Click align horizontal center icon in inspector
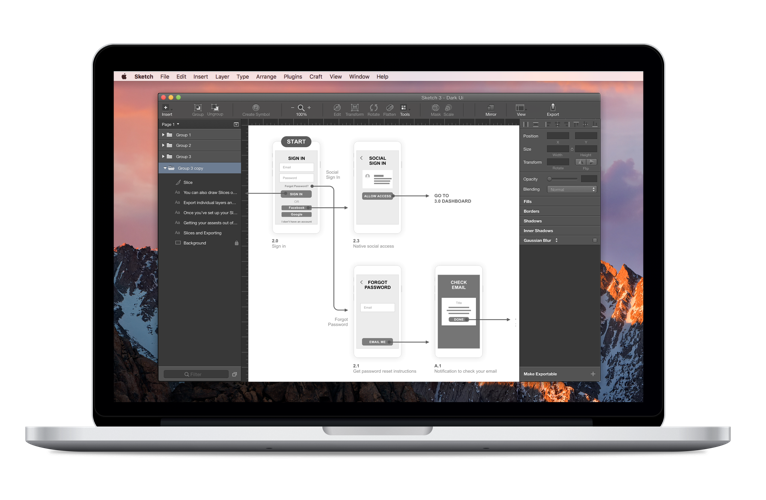Image resolution: width=766 pixels, height=500 pixels. point(557,125)
